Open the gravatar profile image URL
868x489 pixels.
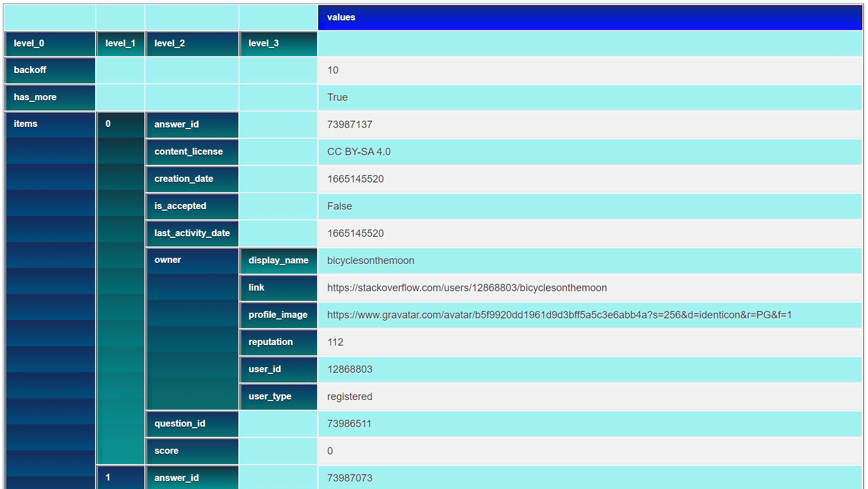pyautogui.click(x=559, y=315)
